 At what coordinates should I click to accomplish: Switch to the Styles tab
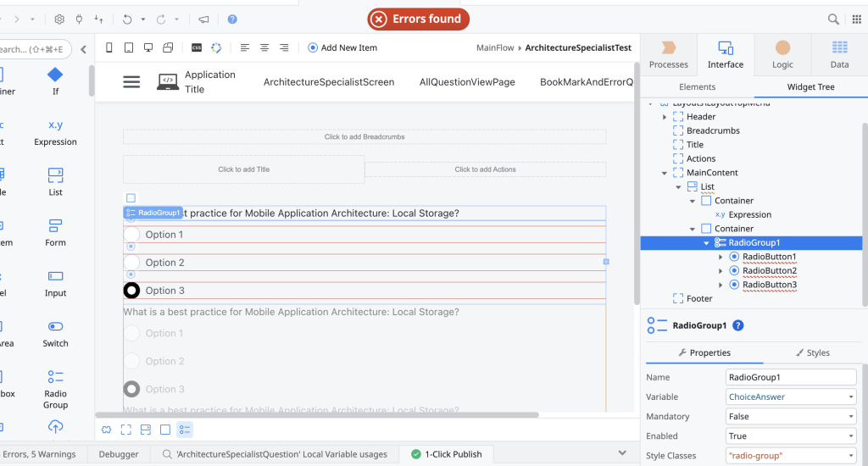(x=812, y=352)
